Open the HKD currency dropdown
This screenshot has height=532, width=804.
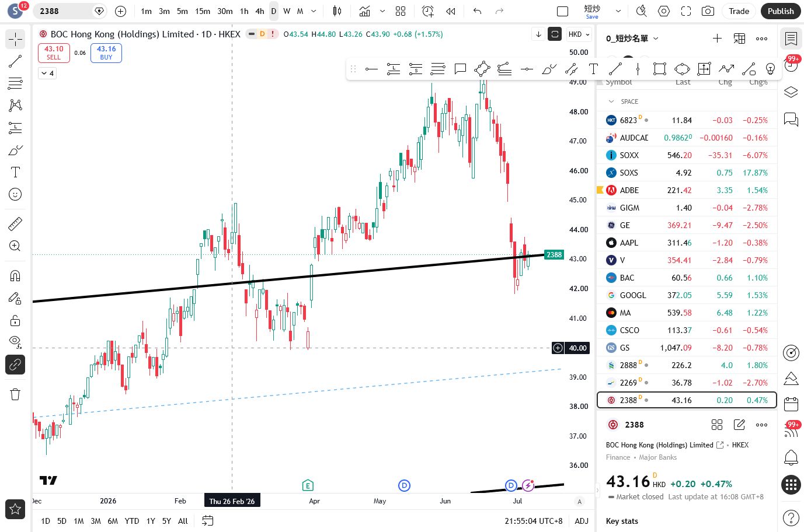pos(579,34)
